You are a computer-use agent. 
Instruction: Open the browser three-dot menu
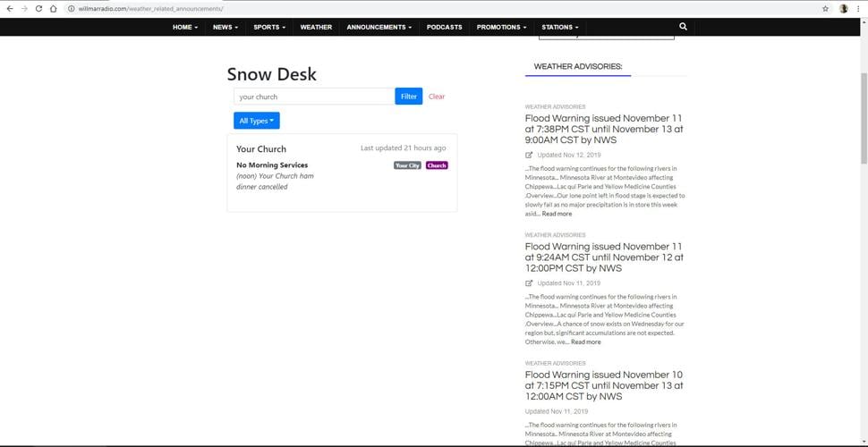859,8
